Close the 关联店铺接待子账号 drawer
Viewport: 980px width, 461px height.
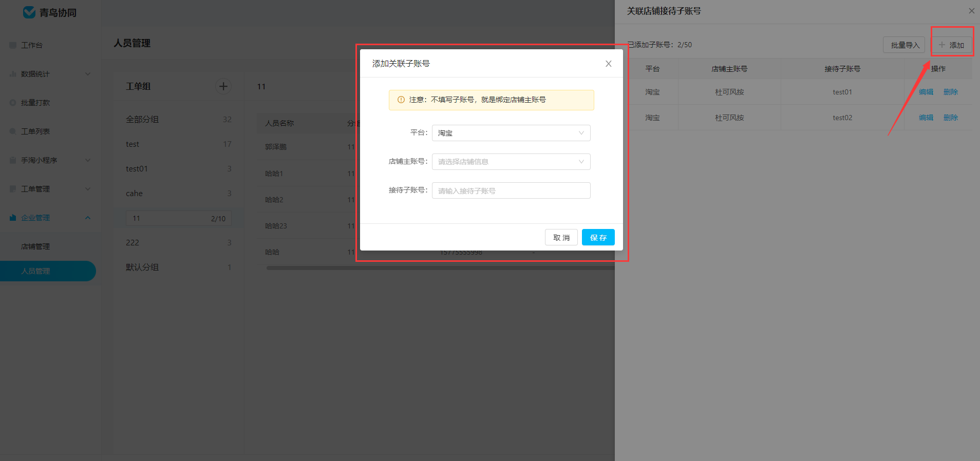(972, 11)
